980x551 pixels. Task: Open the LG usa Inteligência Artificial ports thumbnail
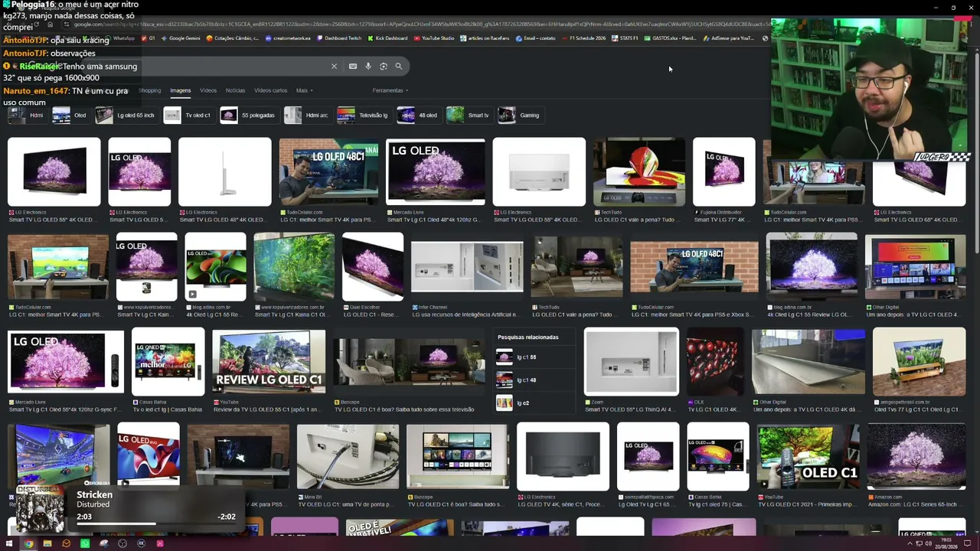(467, 267)
